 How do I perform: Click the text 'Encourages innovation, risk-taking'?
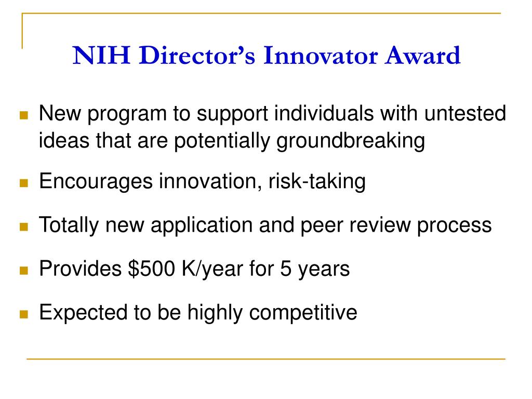pos(202,181)
